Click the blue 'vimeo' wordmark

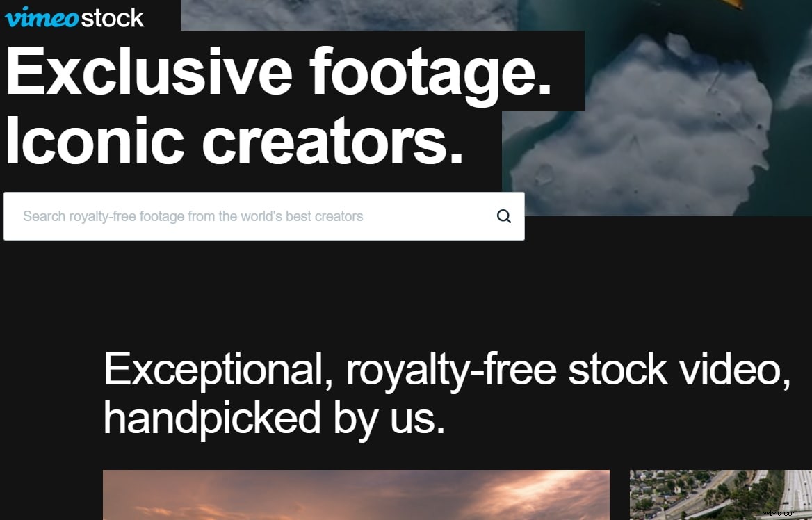point(42,17)
